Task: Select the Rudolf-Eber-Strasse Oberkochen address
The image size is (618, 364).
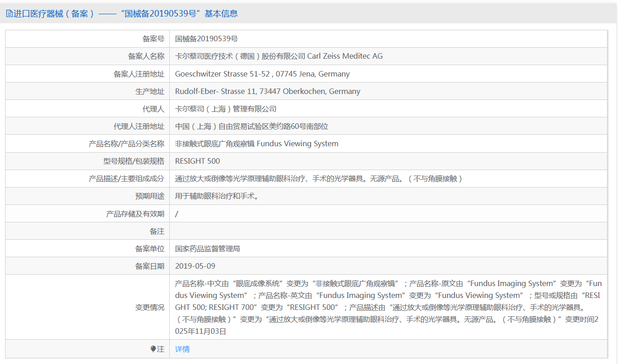Action: [x=268, y=91]
